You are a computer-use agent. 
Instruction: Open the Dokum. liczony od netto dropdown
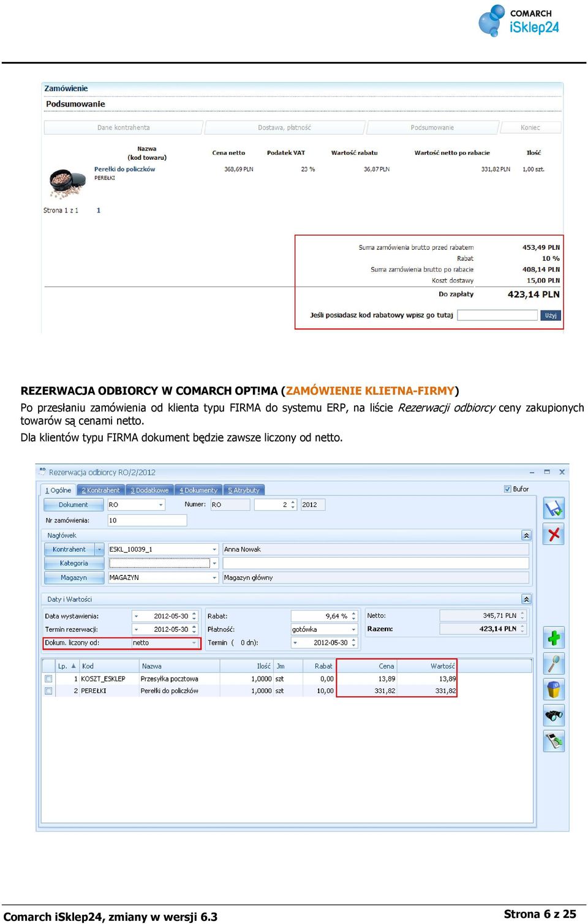click(x=195, y=642)
